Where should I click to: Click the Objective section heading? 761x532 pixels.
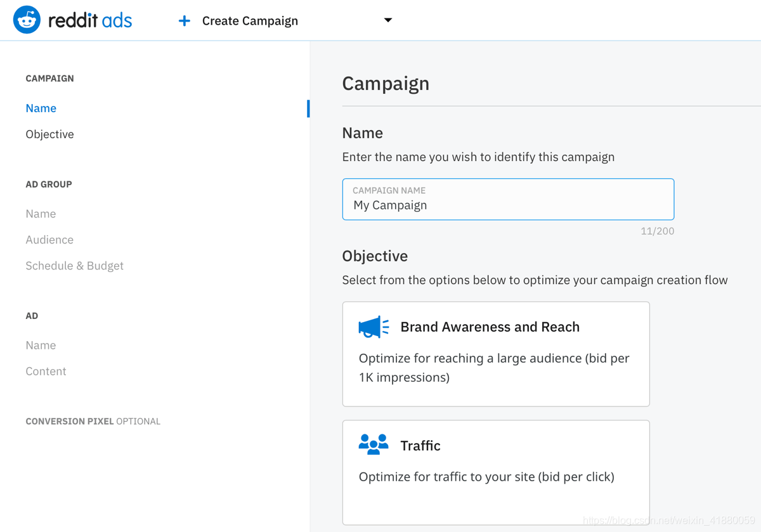(x=375, y=256)
